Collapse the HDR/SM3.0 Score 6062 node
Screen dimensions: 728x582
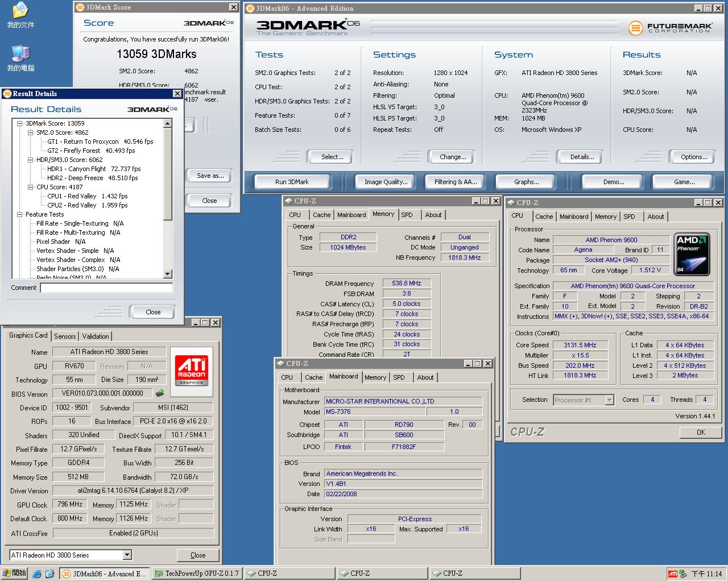tap(31, 160)
